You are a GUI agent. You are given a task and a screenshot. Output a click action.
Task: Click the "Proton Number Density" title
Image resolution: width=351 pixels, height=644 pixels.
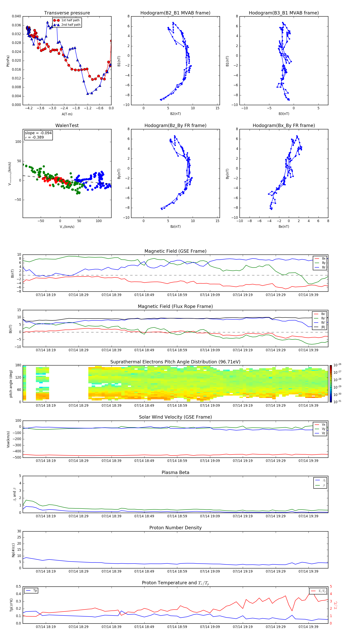pos(175,528)
